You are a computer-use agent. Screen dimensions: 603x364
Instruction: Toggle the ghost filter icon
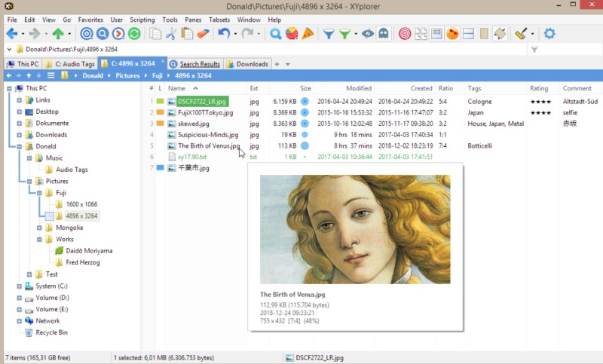tap(384, 34)
